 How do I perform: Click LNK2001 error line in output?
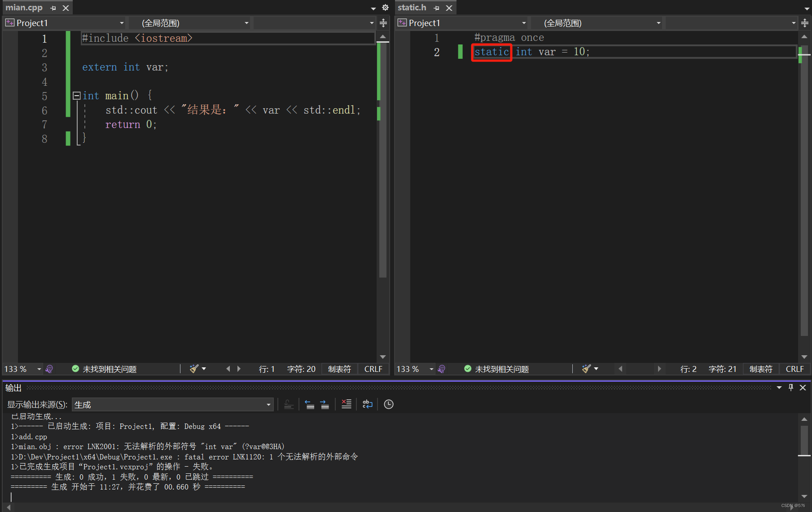148,447
